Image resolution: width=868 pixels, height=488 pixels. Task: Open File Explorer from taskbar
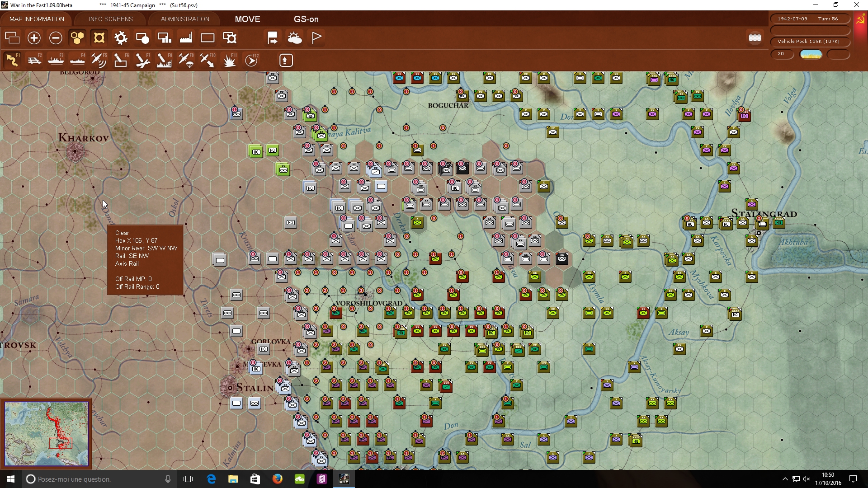click(x=233, y=479)
